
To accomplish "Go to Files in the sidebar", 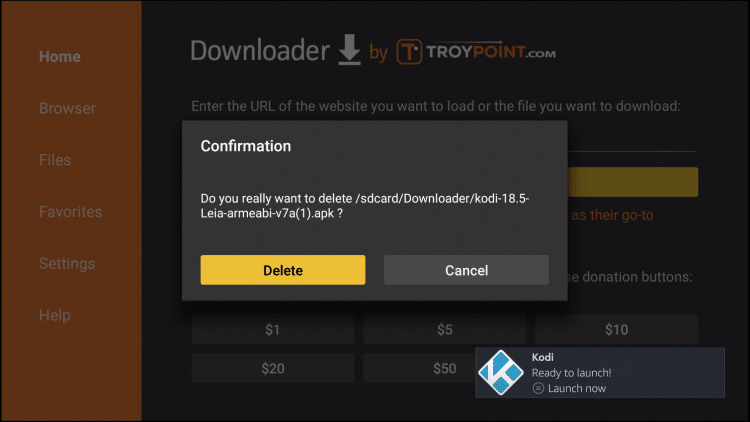I will pyautogui.click(x=55, y=160).
